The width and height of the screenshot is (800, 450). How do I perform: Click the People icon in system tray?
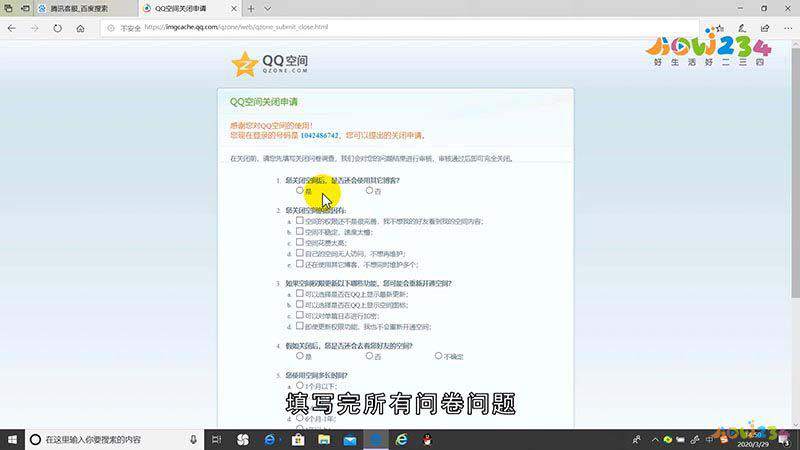(x=637, y=439)
